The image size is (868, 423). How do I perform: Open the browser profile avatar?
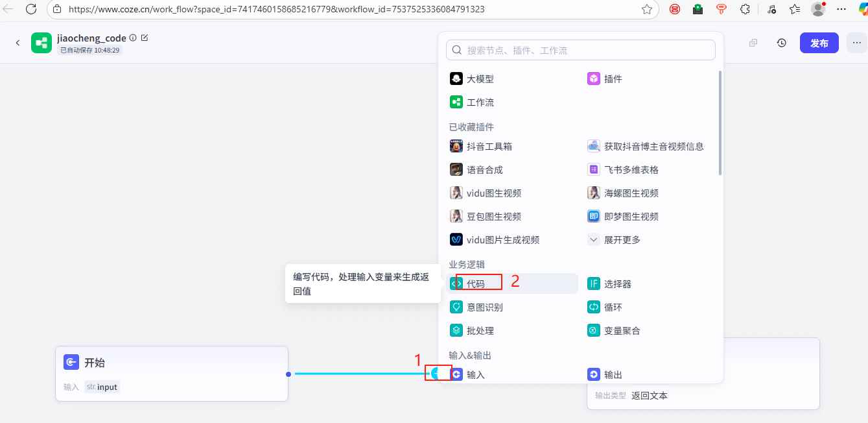818,9
